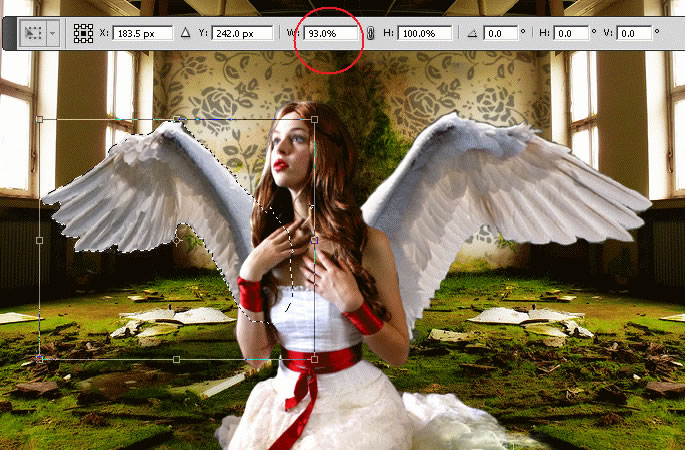Click the bottom-middle transform handle
Image resolution: width=687 pixels, height=450 pixels.
click(x=177, y=359)
